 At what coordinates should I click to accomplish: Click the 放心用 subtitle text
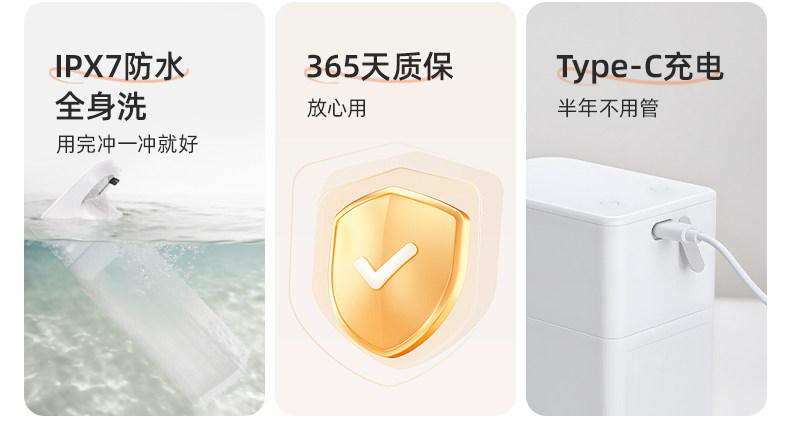pos(337,108)
